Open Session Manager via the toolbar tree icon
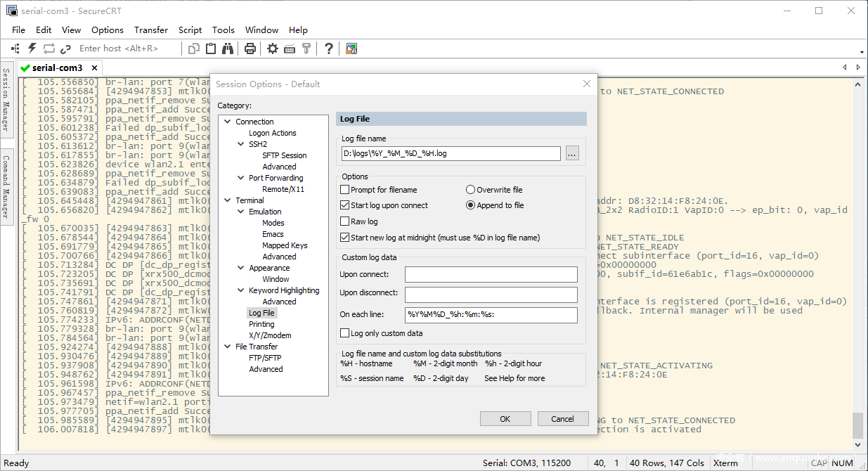Image resolution: width=868 pixels, height=471 pixels. (15, 49)
